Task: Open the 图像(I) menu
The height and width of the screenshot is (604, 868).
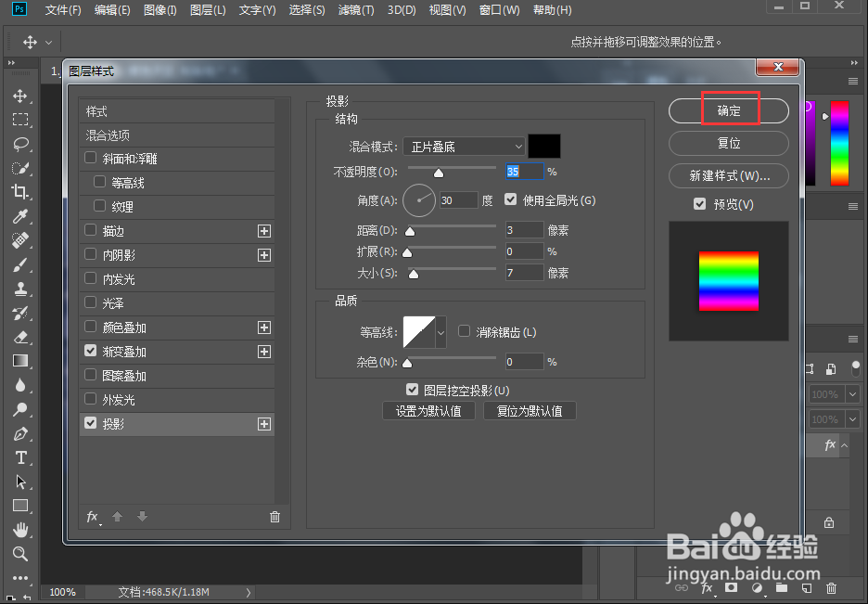Action: click(160, 10)
